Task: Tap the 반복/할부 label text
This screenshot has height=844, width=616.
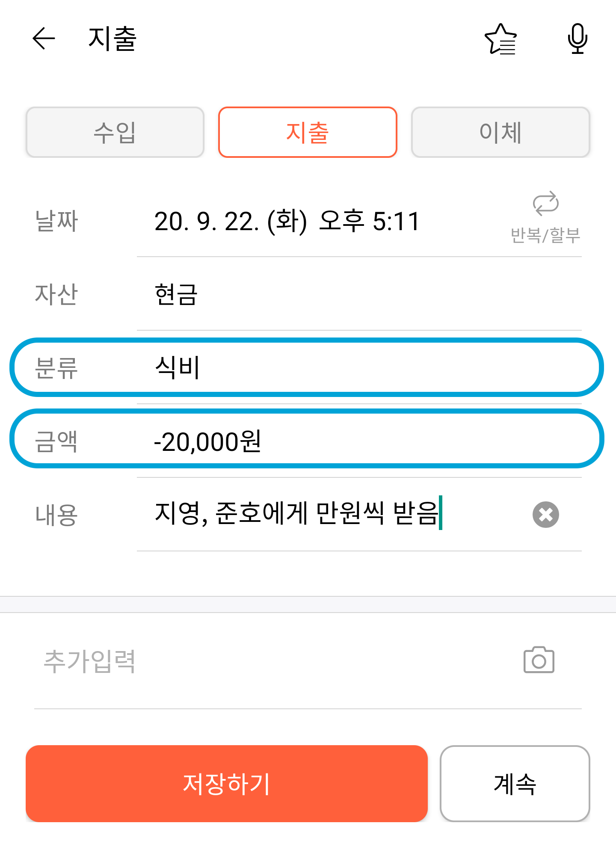Action: tap(545, 235)
